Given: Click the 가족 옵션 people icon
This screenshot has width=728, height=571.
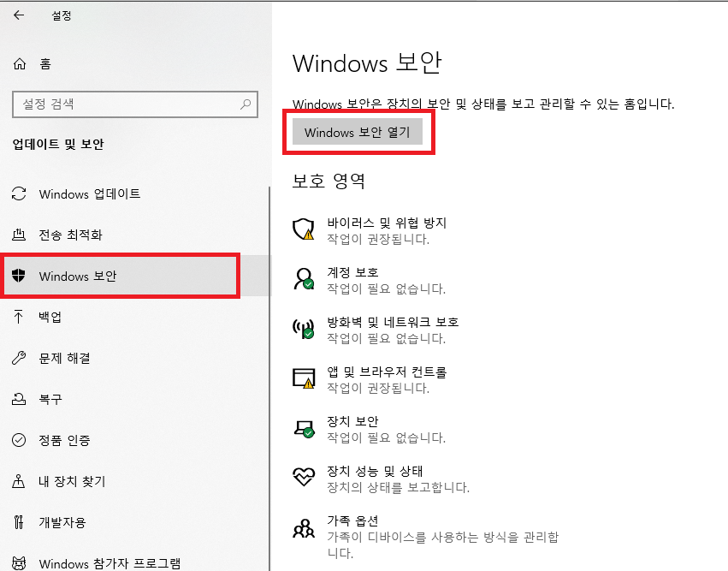Looking at the screenshot, I should pyautogui.click(x=304, y=528).
